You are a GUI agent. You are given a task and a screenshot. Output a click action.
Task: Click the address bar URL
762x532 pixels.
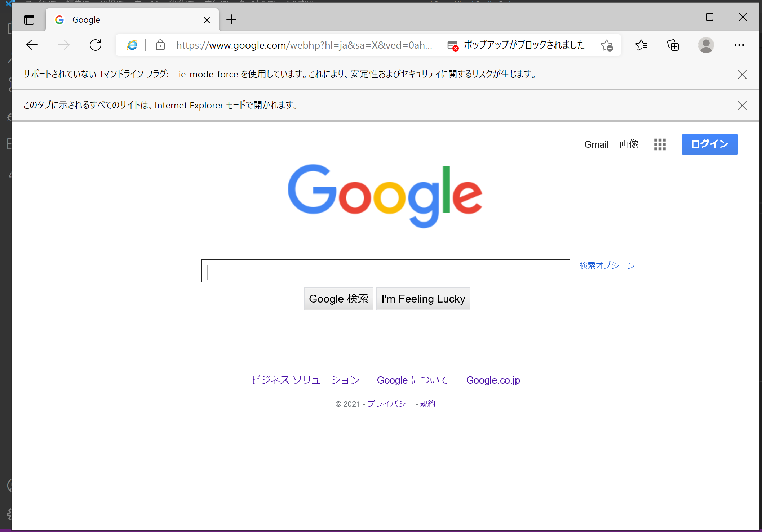tap(304, 45)
